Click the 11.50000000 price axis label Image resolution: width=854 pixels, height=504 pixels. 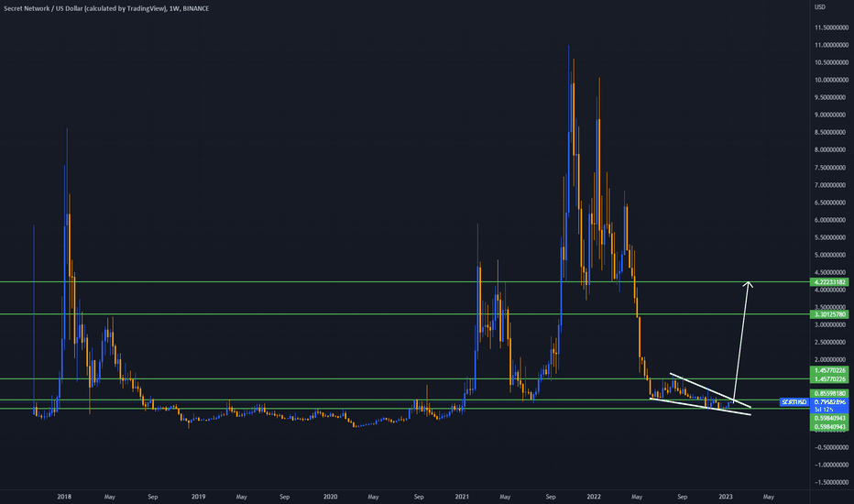click(x=831, y=27)
